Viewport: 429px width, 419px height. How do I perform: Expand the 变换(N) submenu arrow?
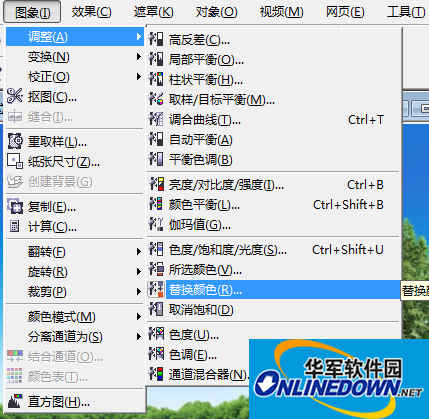click(x=139, y=57)
